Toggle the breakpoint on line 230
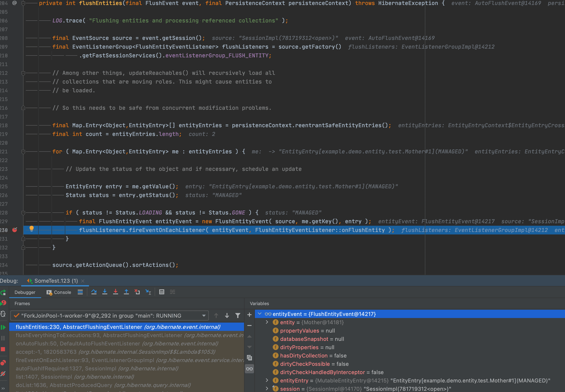The width and height of the screenshot is (565, 392). pyautogui.click(x=15, y=230)
